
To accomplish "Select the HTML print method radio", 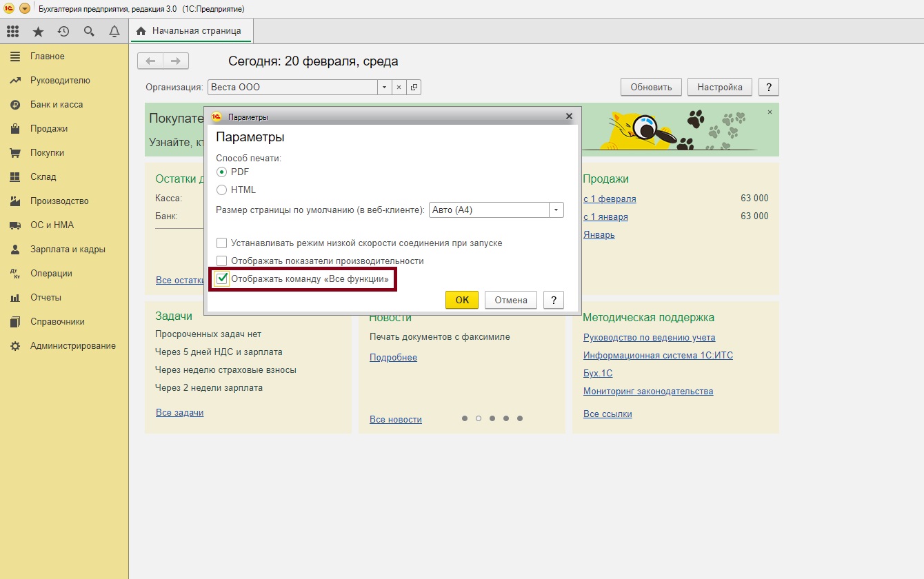I will click(x=221, y=190).
